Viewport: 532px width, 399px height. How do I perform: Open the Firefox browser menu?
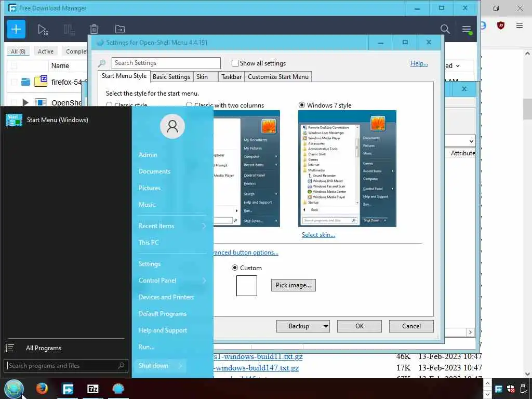click(520, 25)
